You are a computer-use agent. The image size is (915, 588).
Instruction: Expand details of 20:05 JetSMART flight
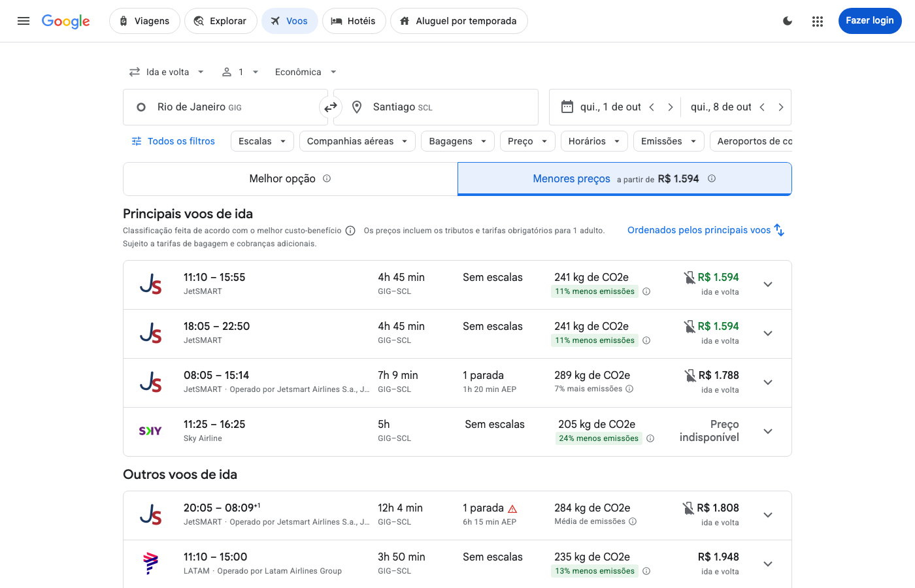click(768, 515)
